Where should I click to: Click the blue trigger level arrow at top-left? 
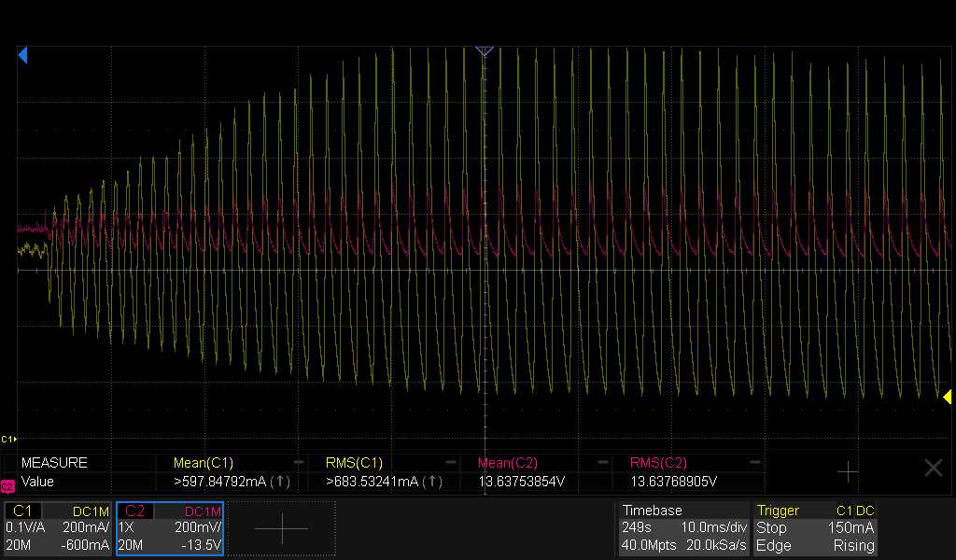coord(22,55)
